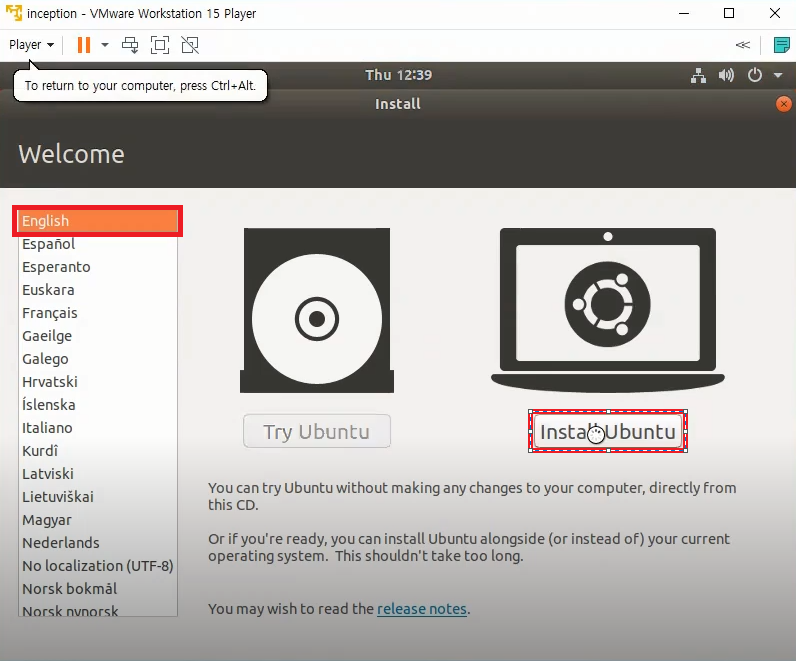
Task: Maximize the VMware Player window
Action: (x=729, y=13)
